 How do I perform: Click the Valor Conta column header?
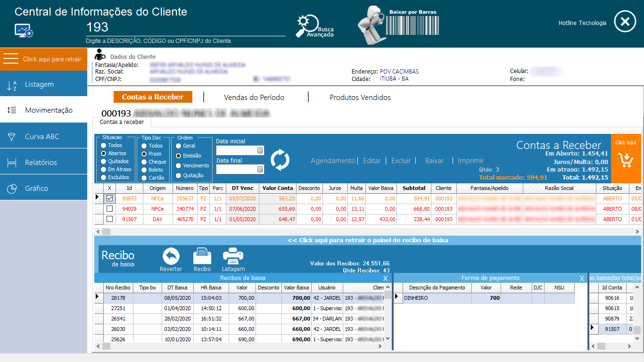tap(278, 188)
